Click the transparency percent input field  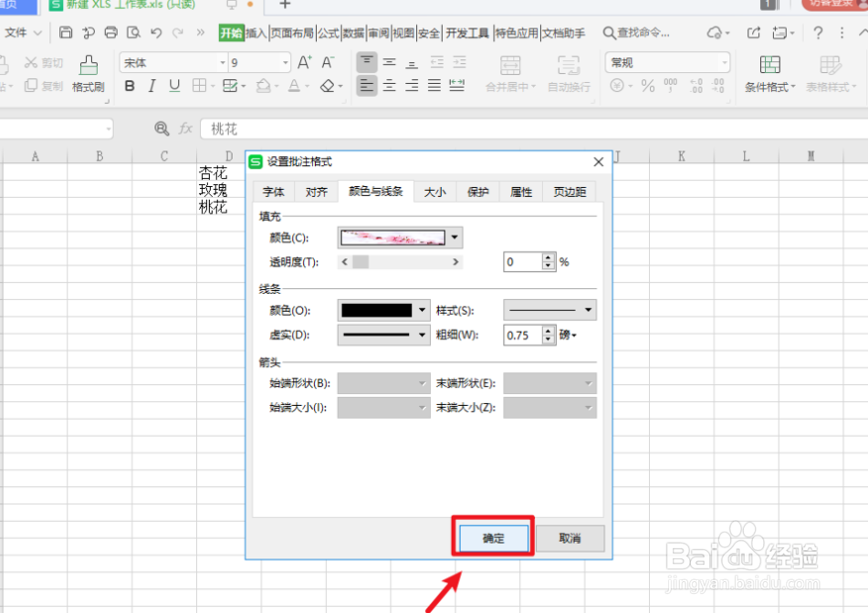(523, 262)
